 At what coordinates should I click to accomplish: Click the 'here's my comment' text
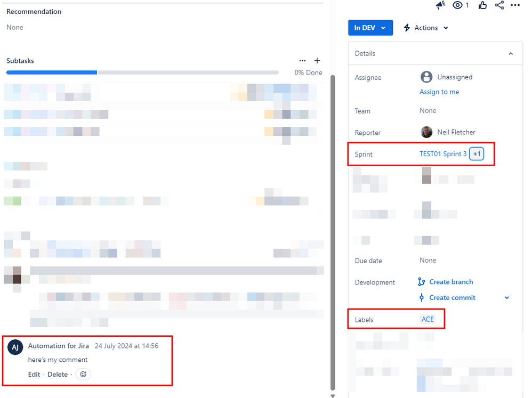[58, 360]
